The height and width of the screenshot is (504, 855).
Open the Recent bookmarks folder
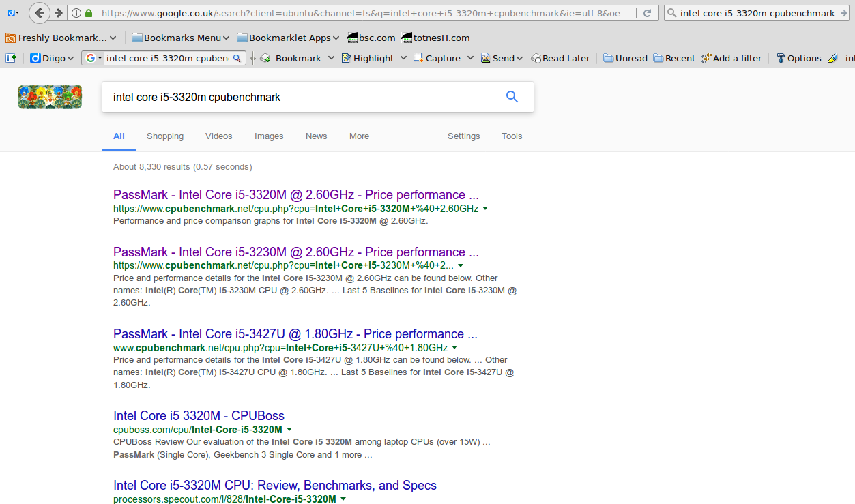click(x=674, y=58)
